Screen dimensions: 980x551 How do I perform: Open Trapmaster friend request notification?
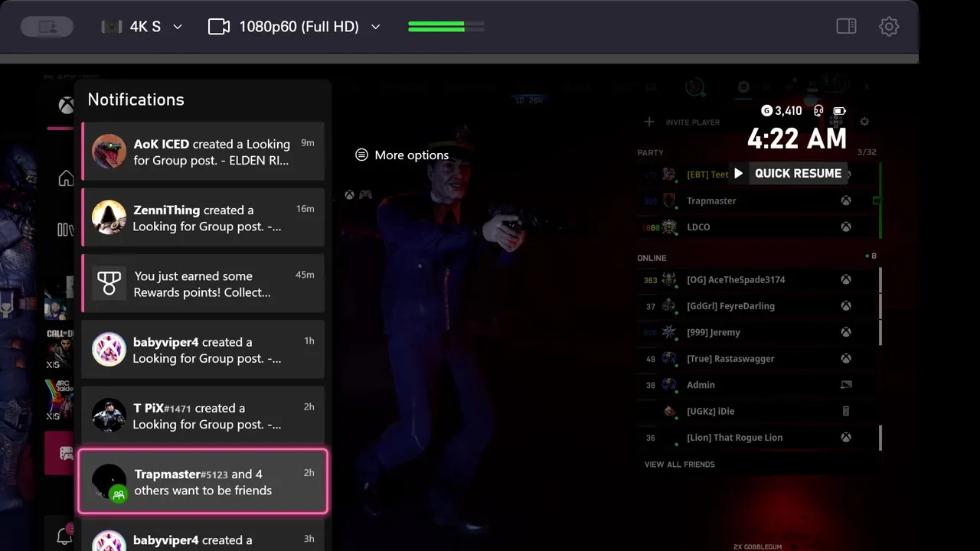coord(203,481)
